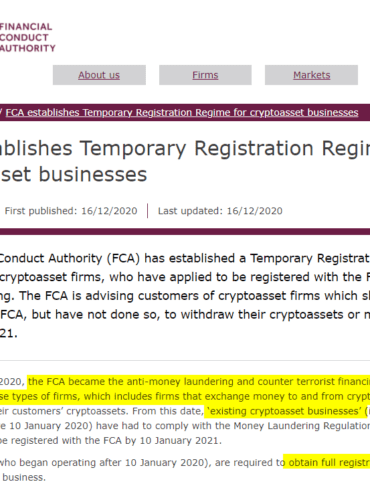
Task: Click the Financial Conduct Authority logo
Action: (x=27, y=37)
